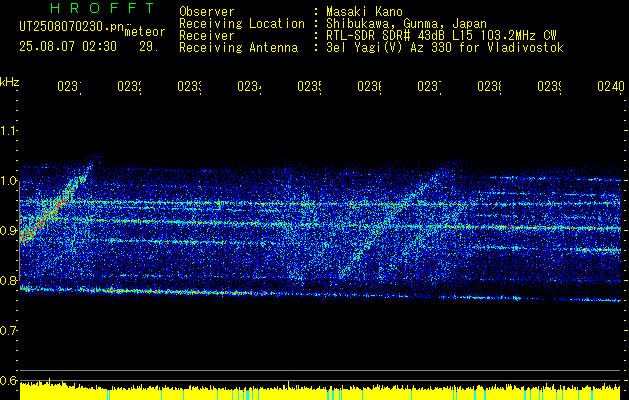Click the Receiver label
The image size is (629, 400).
point(207,36)
